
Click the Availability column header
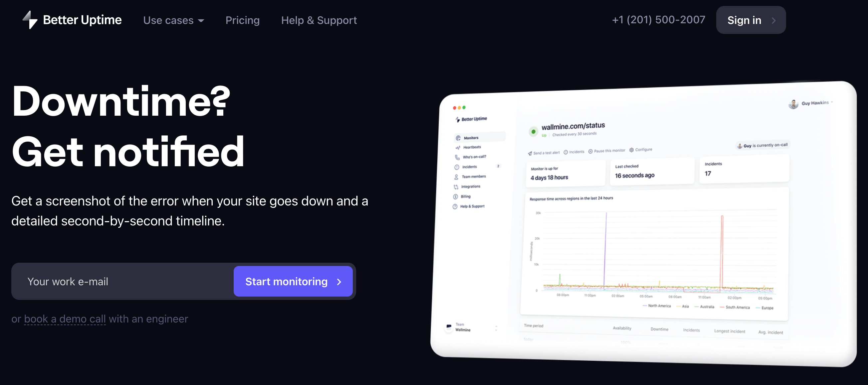[x=622, y=328]
